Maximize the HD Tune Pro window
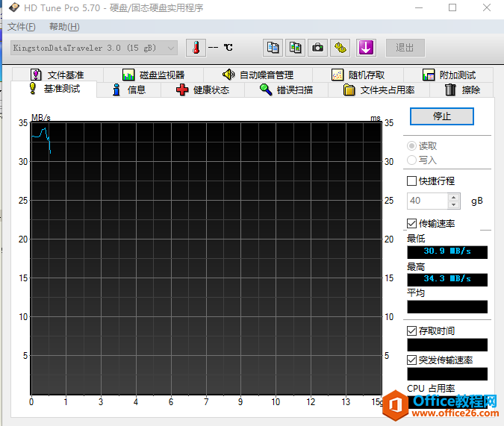The height and width of the screenshot is (426, 504). pyautogui.click(x=452, y=7)
